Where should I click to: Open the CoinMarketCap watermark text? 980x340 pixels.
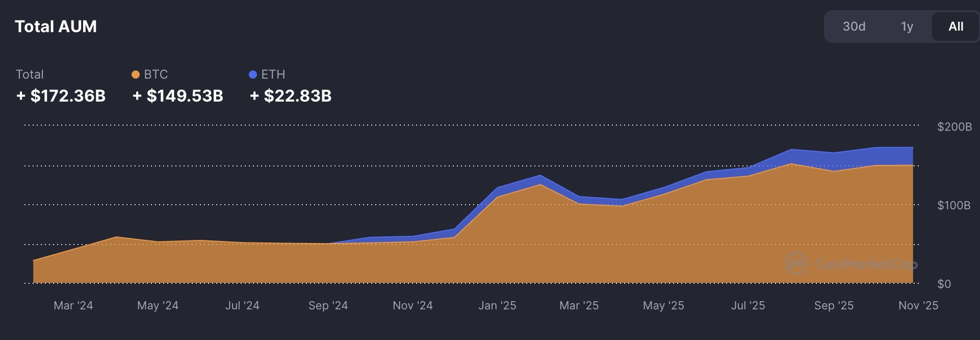pyautogui.click(x=866, y=264)
